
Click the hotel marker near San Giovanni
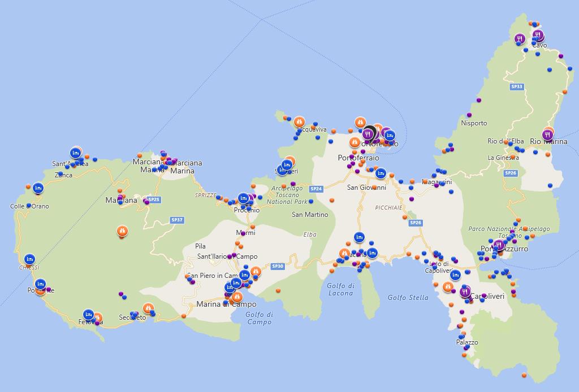381,173
